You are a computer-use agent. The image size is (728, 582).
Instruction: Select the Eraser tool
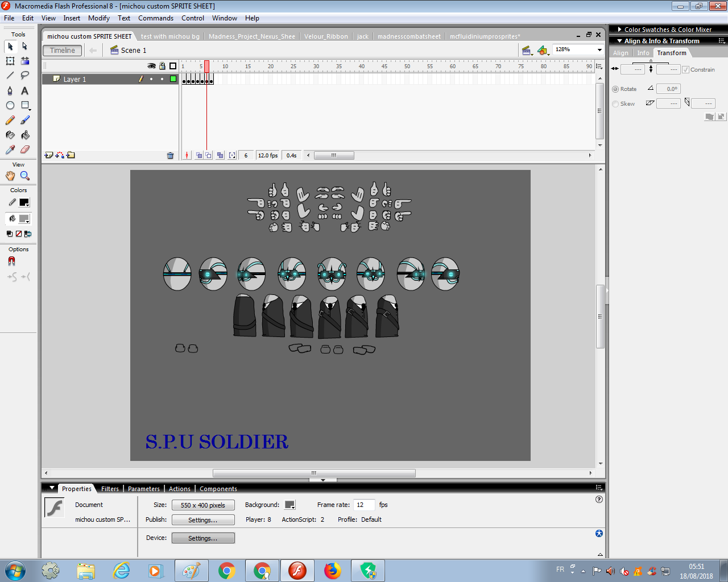click(x=25, y=149)
